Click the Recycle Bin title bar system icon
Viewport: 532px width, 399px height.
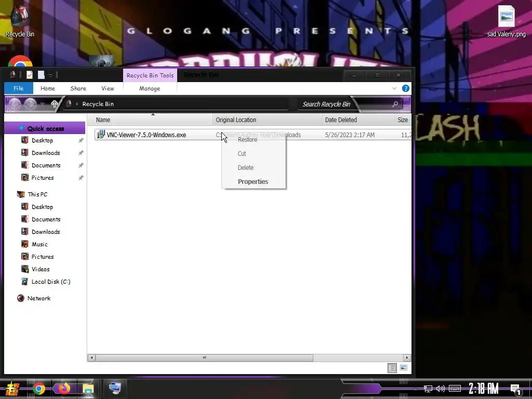pyautogui.click(x=12, y=75)
